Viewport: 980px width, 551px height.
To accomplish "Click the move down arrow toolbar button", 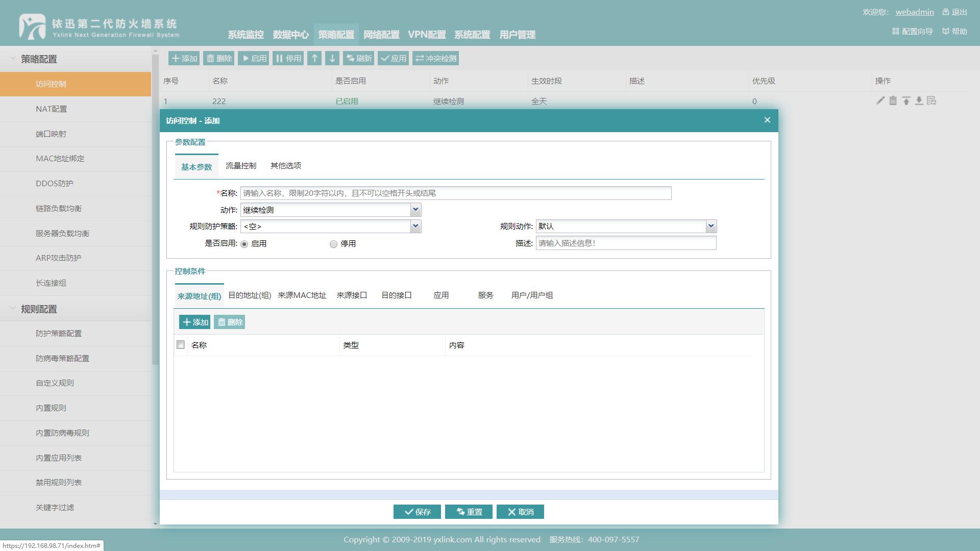I will click(x=332, y=58).
